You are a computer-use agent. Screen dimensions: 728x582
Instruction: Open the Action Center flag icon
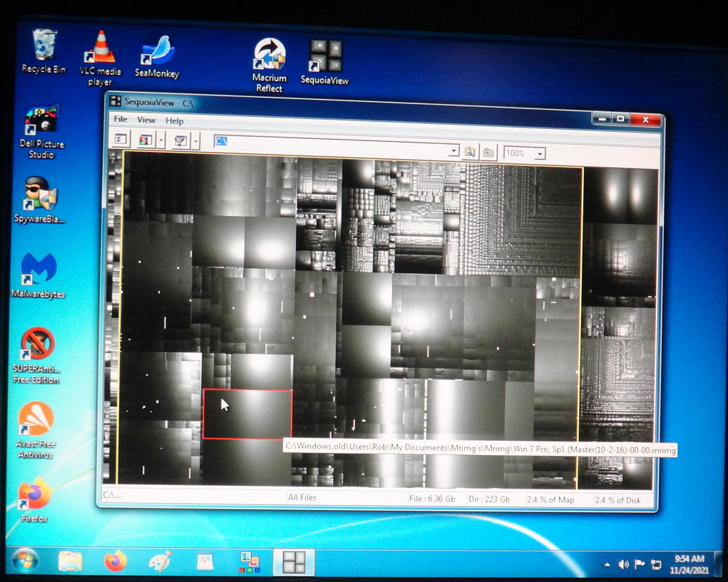(x=640, y=564)
